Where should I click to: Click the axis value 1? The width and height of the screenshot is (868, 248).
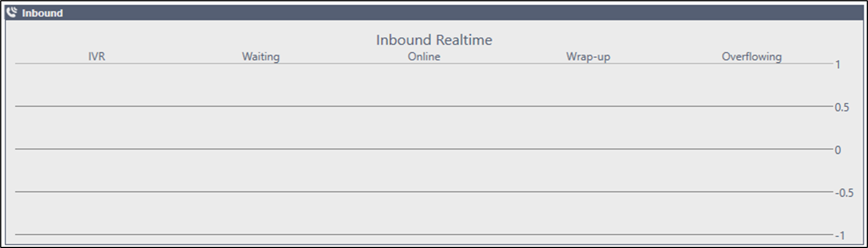[x=838, y=65]
